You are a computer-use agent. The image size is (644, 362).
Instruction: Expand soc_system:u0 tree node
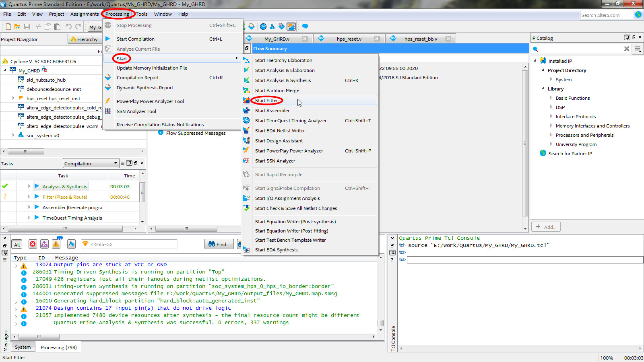[x=13, y=135]
